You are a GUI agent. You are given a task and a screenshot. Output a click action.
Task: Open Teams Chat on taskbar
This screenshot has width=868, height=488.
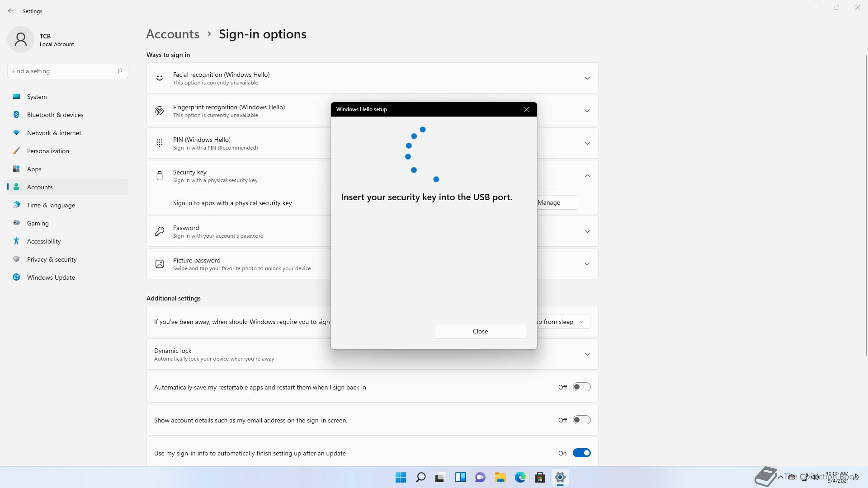[x=480, y=477]
